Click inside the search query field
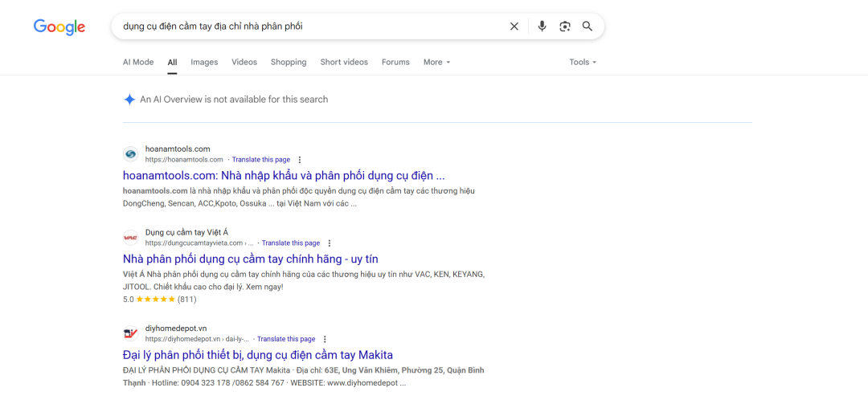Screen dimensions: 868x400 click(310, 26)
